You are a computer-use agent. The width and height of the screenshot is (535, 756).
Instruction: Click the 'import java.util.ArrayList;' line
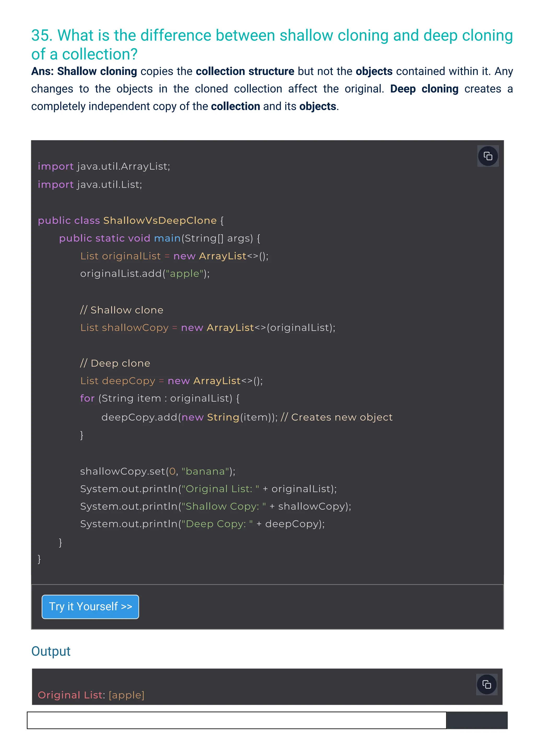click(x=104, y=166)
